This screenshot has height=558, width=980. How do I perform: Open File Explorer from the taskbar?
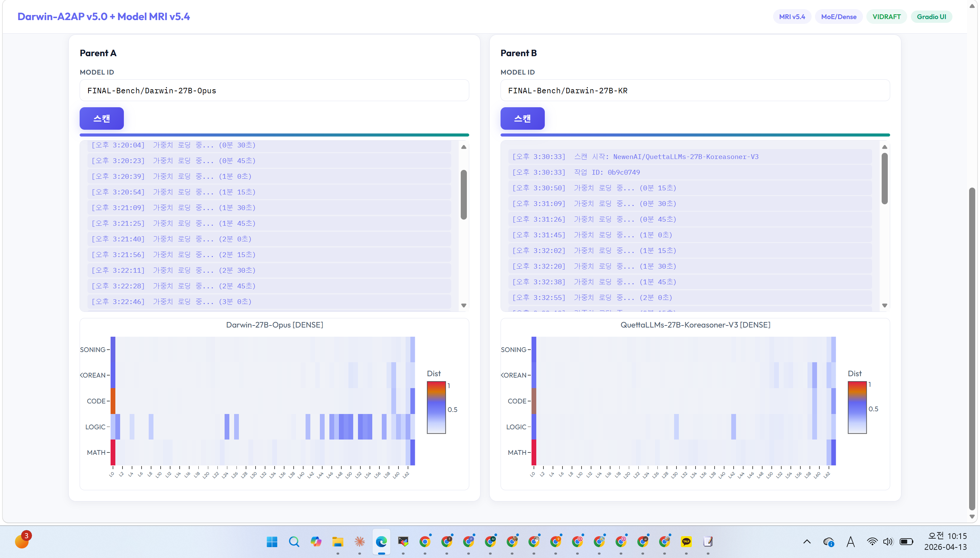338,542
